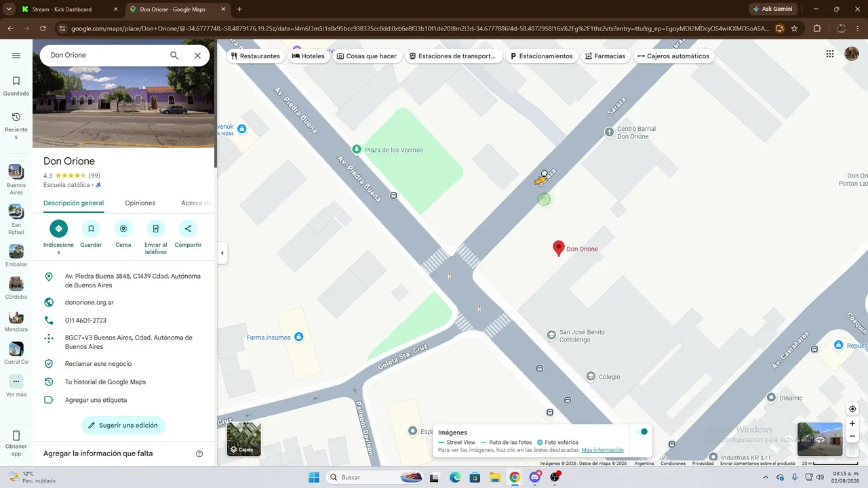The height and width of the screenshot is (488, 868).
Task: Click Obtener app phone icon
Action: (16, 436)
